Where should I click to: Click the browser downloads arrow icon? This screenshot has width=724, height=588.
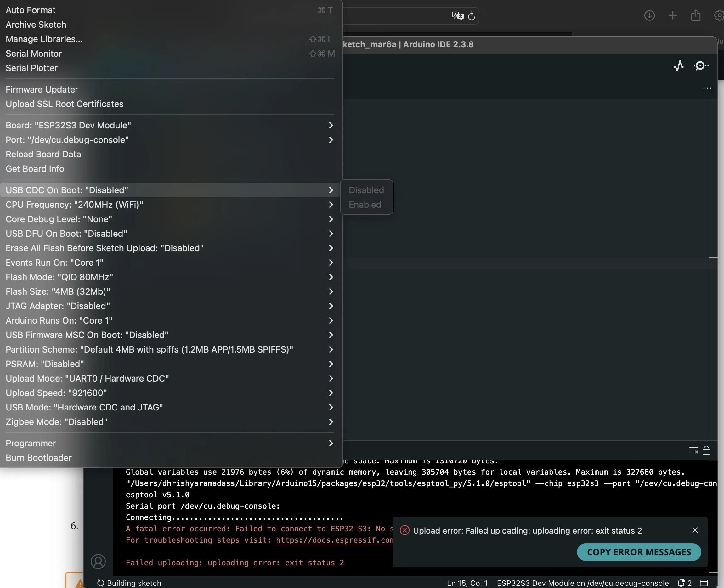click(x=649, y=15)
